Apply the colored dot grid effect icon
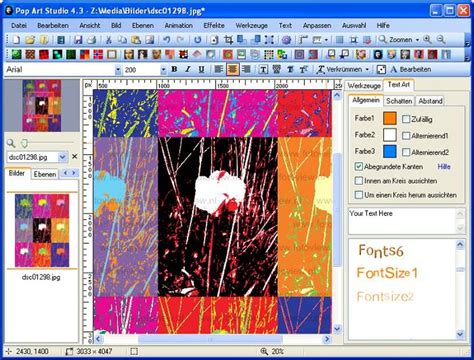474x360 pixels. tap(269, 54)
